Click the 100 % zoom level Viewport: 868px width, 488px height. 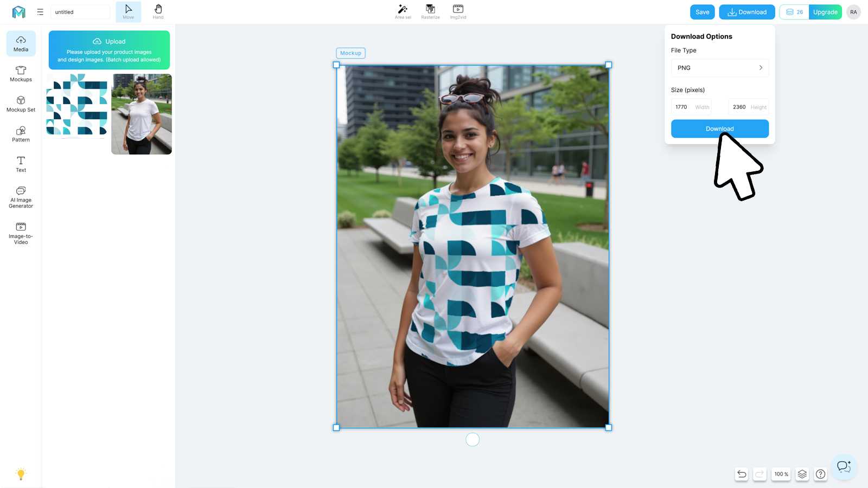coord(781,474)
